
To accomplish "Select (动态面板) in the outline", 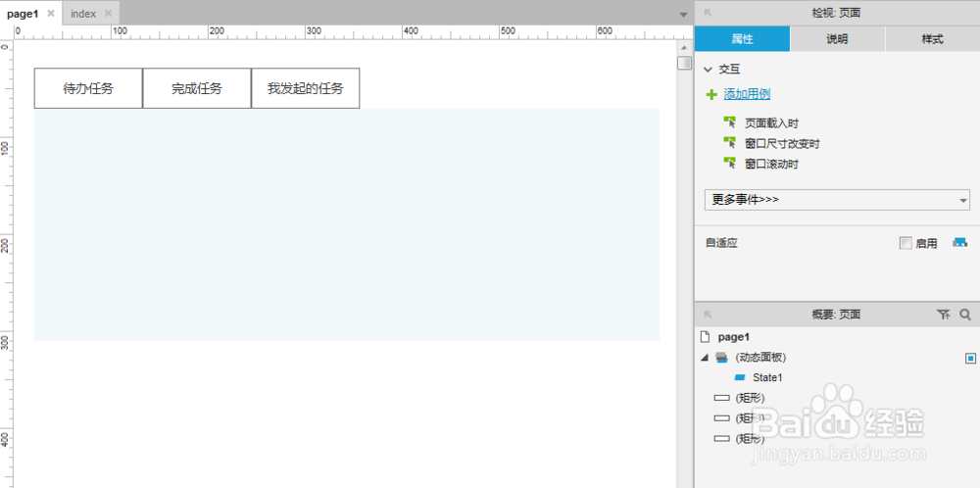I will [x=760, y=358].
